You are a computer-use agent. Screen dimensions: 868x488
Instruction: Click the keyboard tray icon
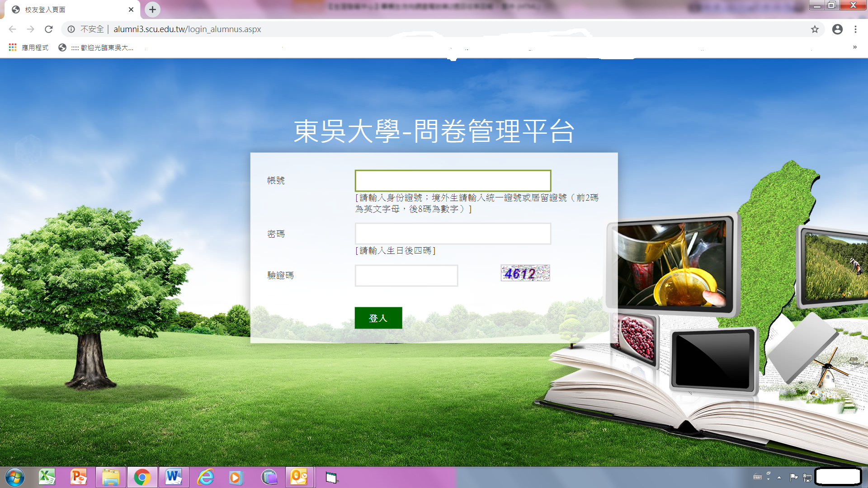758,477
